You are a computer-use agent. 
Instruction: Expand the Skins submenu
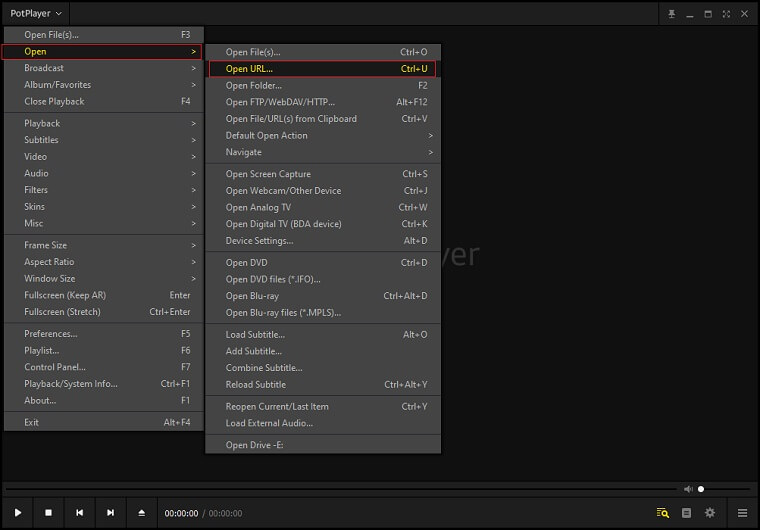click(x=104, y=207)
